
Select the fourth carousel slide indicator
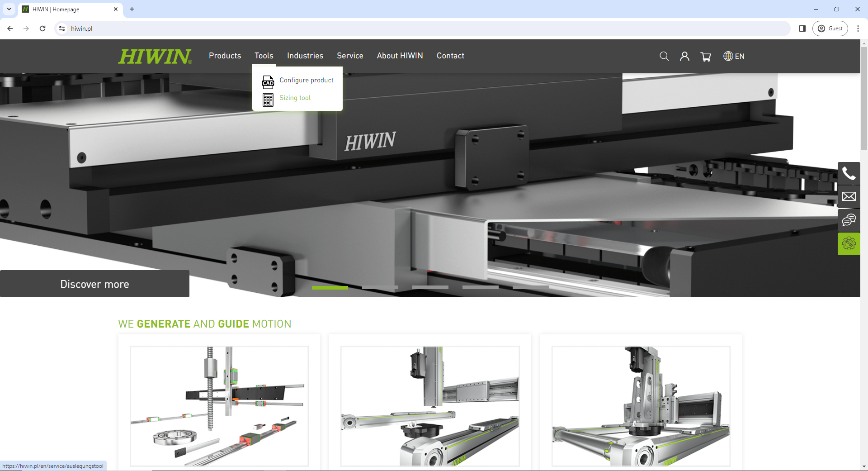481,287
